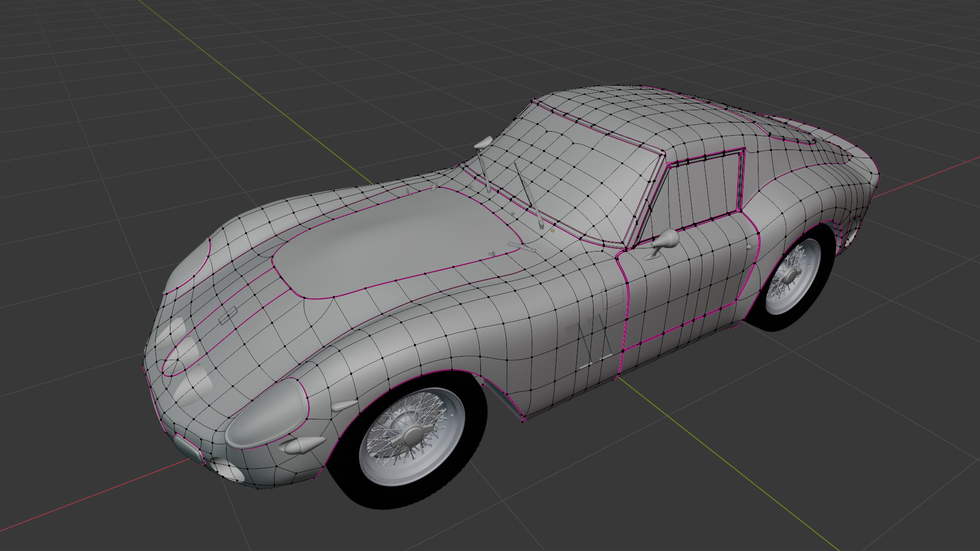Click the orange object origin dot
Viewport: 980px width, 551px height.
(x=552, y=231)
